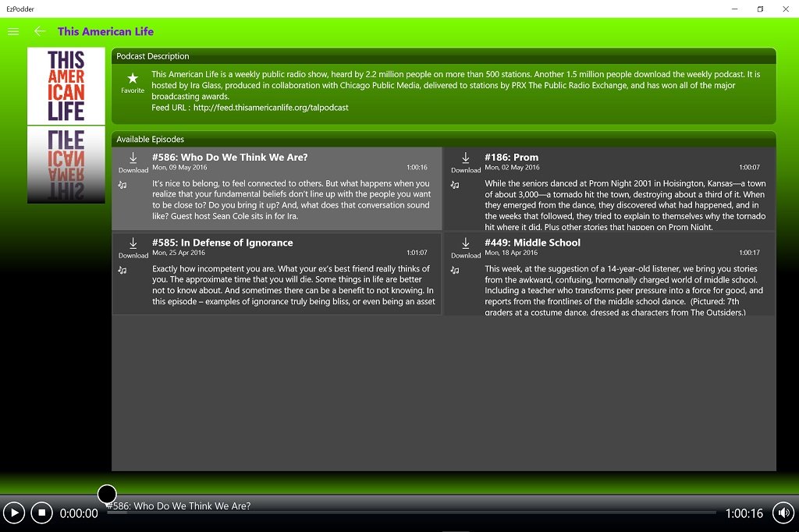Viewport: 799px width, 532px height.
Task: Download episode #585: In Defense of Ignorance
Action: (133, 247)
